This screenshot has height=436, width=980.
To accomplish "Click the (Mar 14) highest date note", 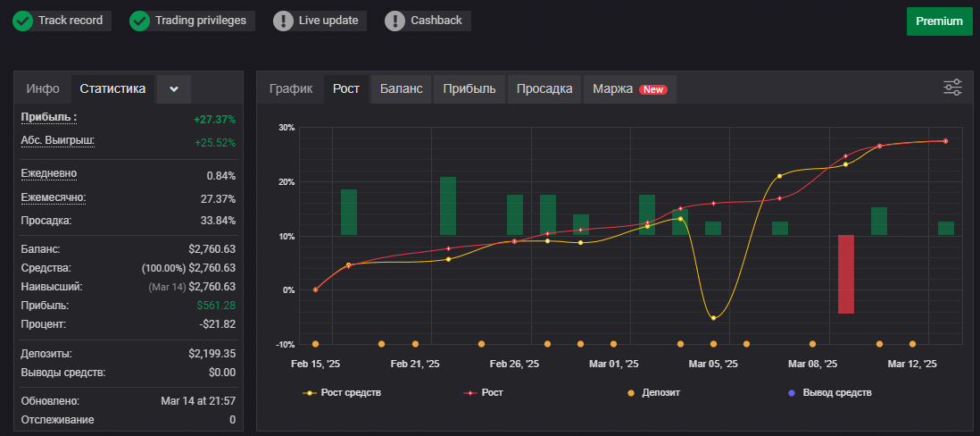I will (167, 287).
